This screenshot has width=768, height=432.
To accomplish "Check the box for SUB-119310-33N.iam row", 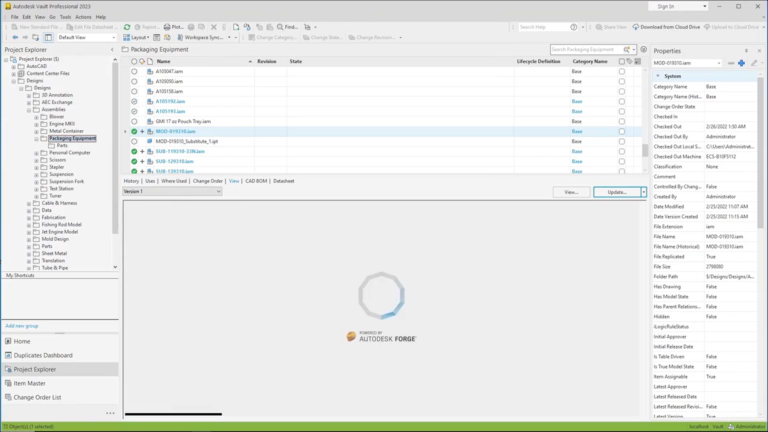I will 622,151.
